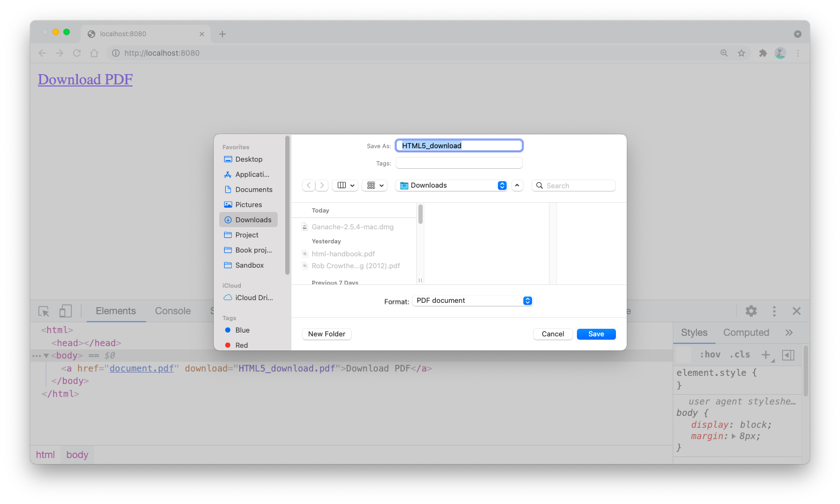Go back in the save dialog folder history

pos(309,185)
